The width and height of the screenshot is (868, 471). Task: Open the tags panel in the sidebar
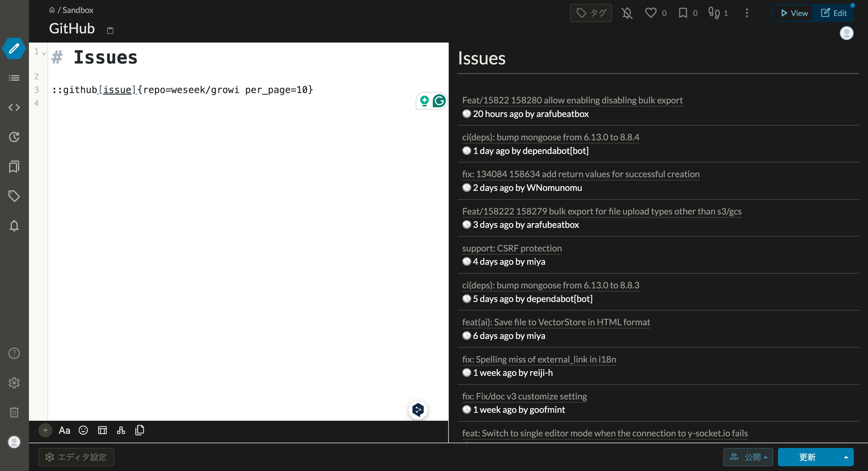pyautogui.click(x=14, y=196)
